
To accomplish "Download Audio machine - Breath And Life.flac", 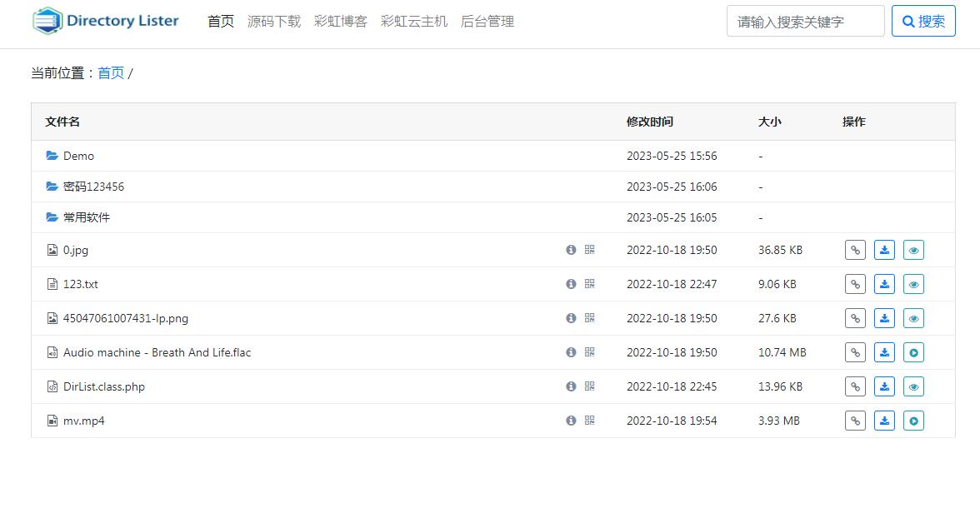I will click(884, 351).
